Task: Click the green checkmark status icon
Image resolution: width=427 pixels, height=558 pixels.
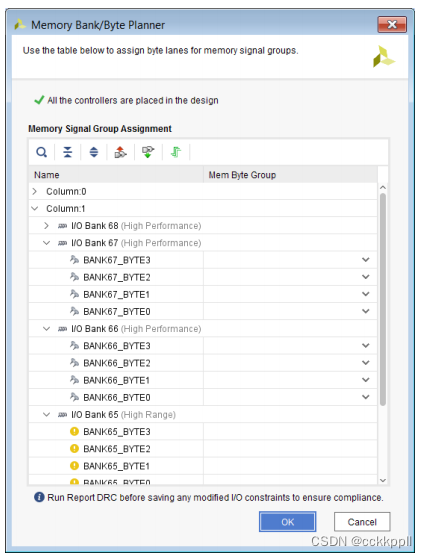Action: (x=39, y=100)
